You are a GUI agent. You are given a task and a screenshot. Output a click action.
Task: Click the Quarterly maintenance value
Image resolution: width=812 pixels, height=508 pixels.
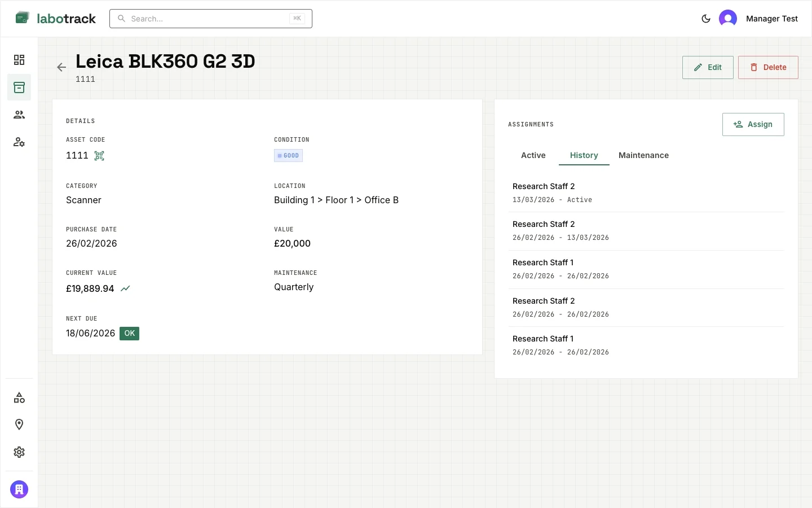coord(294,287)
